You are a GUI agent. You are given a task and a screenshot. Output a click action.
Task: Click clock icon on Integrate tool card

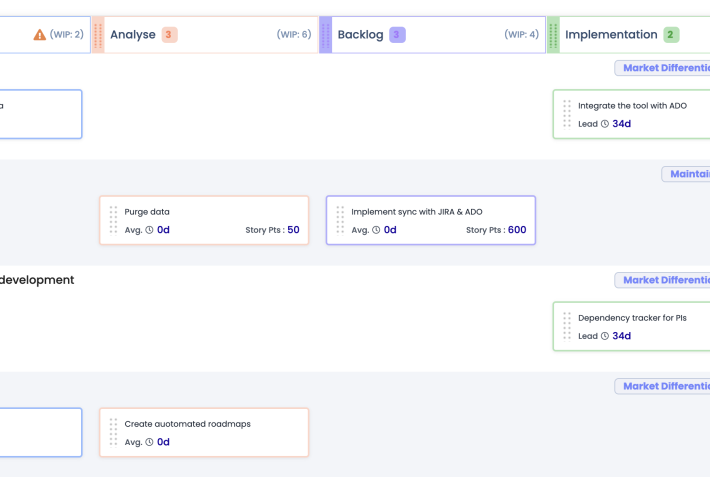[604, 124]
